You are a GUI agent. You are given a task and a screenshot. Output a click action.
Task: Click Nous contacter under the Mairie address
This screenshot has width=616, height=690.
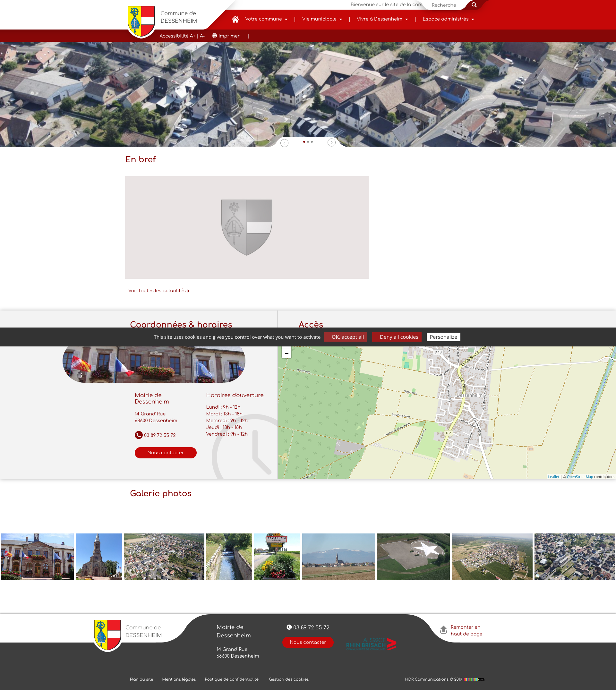pyautogui.click(x=166, y=452)
